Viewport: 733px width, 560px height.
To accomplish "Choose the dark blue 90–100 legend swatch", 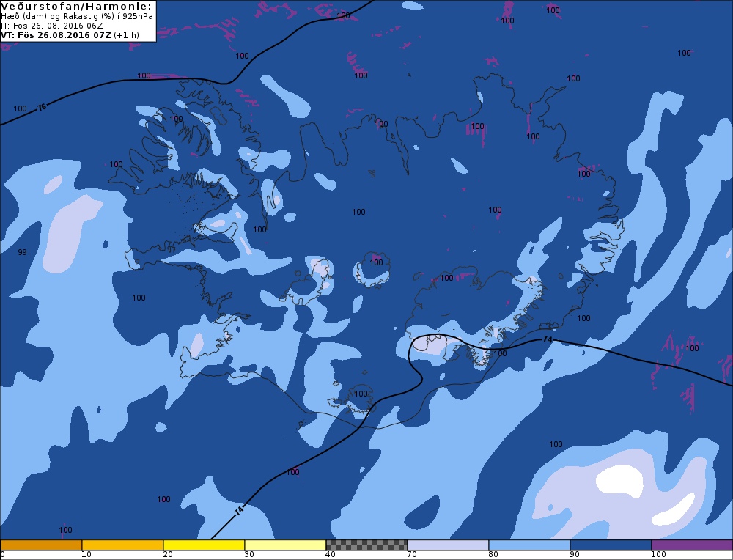I will 611,545.
